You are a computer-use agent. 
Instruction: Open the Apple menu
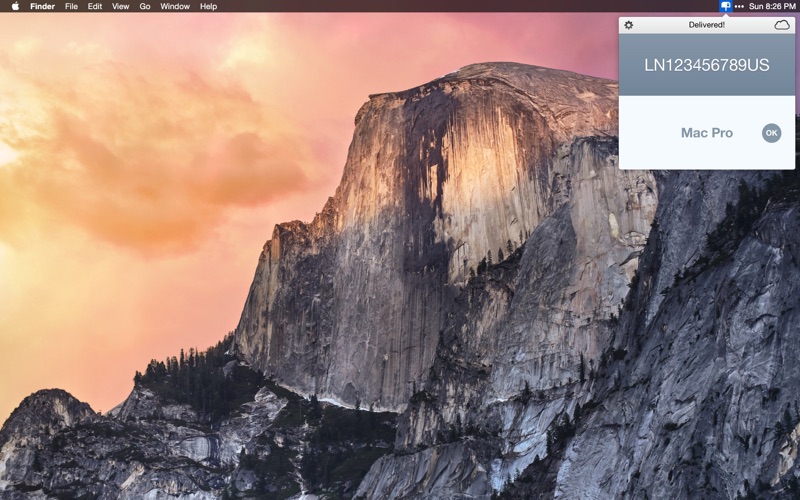[x=15, y=6]
